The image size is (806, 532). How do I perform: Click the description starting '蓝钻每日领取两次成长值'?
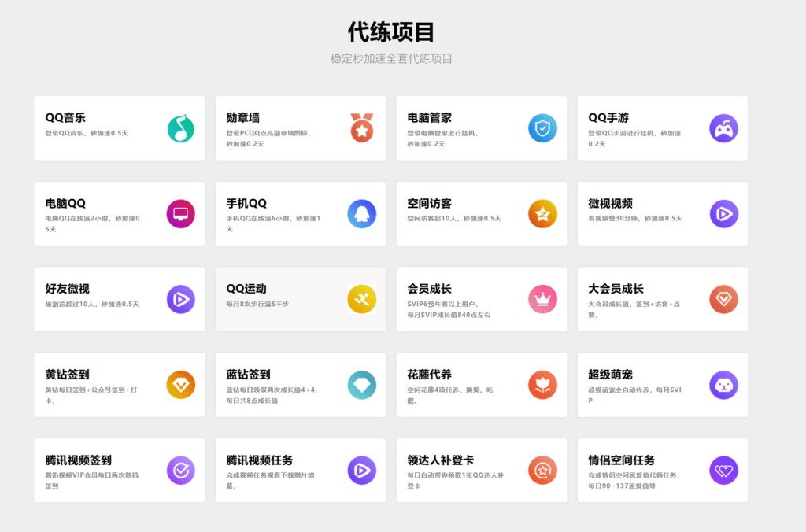273,395
